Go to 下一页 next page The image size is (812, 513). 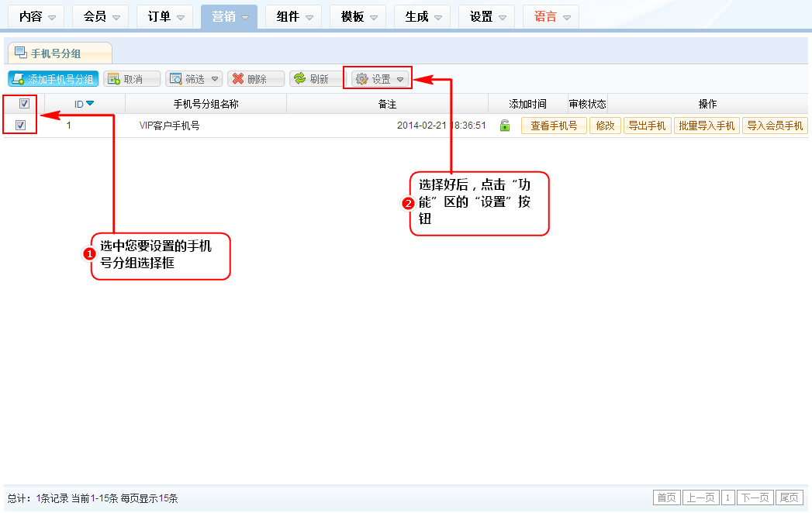(755, 498)
